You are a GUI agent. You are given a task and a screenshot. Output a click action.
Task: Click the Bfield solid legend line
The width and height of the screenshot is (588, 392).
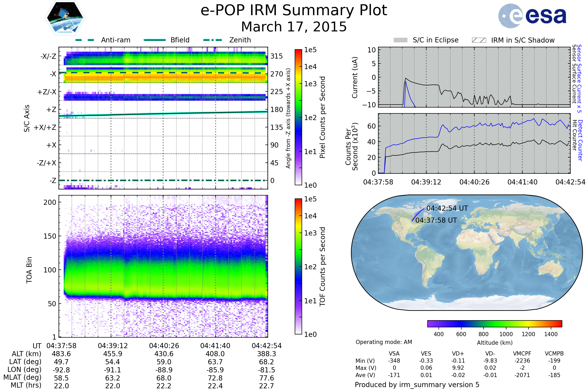click(x=155, y=40)
